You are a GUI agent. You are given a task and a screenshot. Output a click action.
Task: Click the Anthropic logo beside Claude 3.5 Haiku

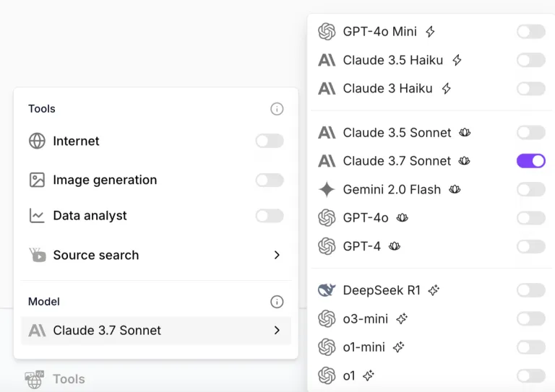(327, 60)
